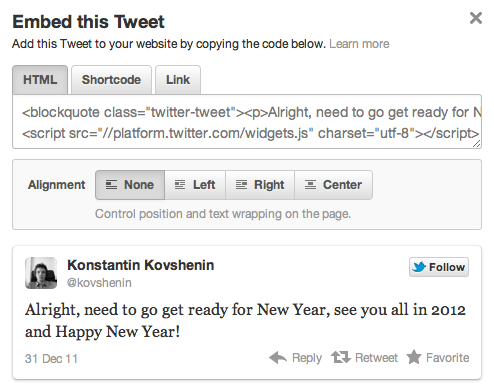494x392 pixels.
Task: Switch to the Shortcode tab
Action: (111, 80)
